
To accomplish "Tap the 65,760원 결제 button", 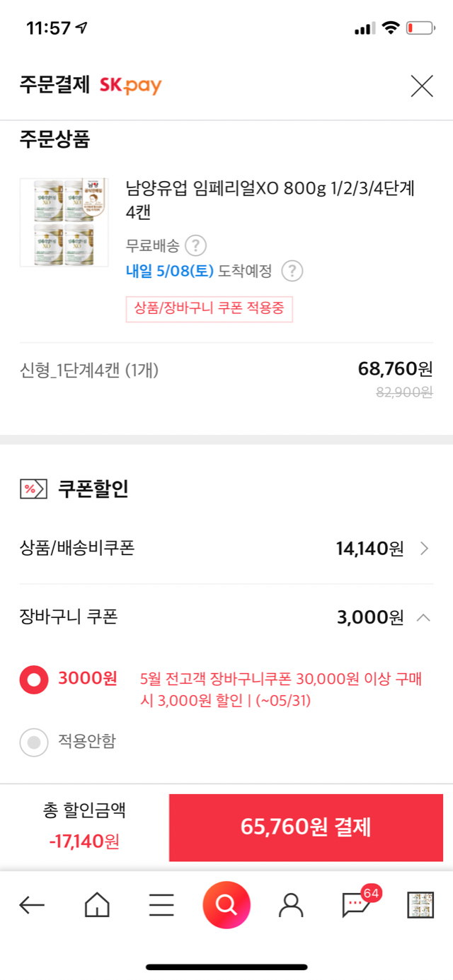I will coord(306,827).
